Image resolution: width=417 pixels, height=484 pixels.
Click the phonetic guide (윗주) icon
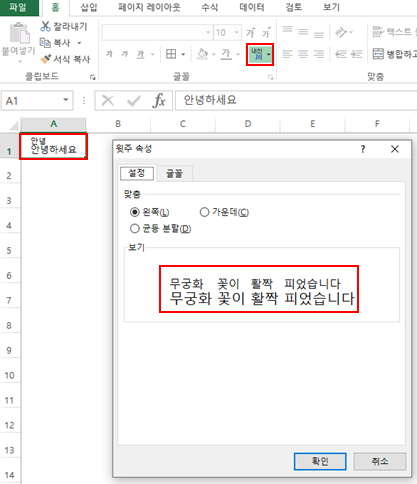click(257, 54)
